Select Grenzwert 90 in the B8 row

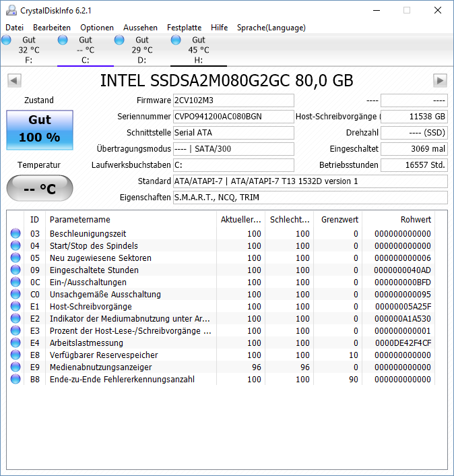pyautogui.click(x=354, y=380)
